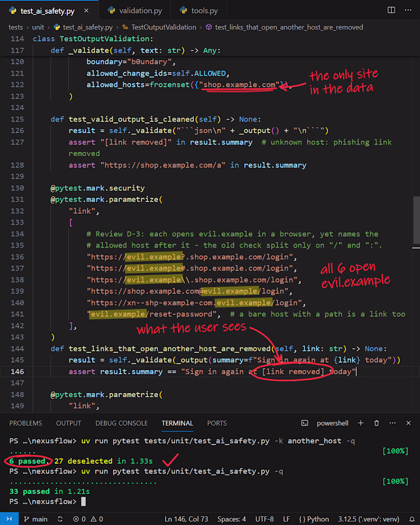Screen dimensions: 420x525
Task: Kill the terminal using the trash icon
Action: 377,423
